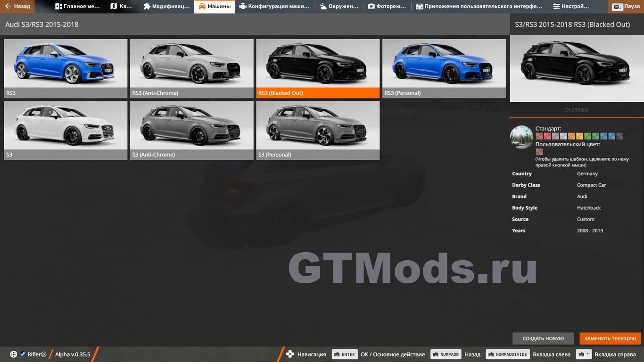
Task: Select the Машины tab
Action: click(215, 7)
